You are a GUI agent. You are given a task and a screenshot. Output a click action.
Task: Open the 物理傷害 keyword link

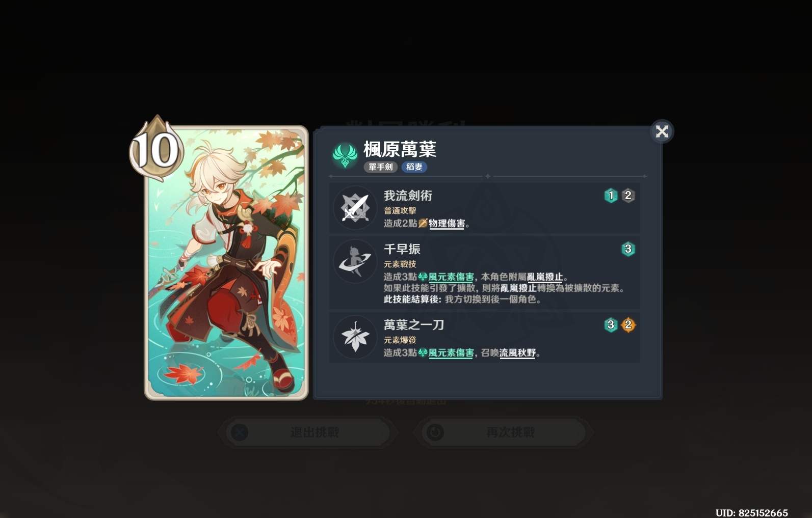pyautogui.click(x=447, y=224)
